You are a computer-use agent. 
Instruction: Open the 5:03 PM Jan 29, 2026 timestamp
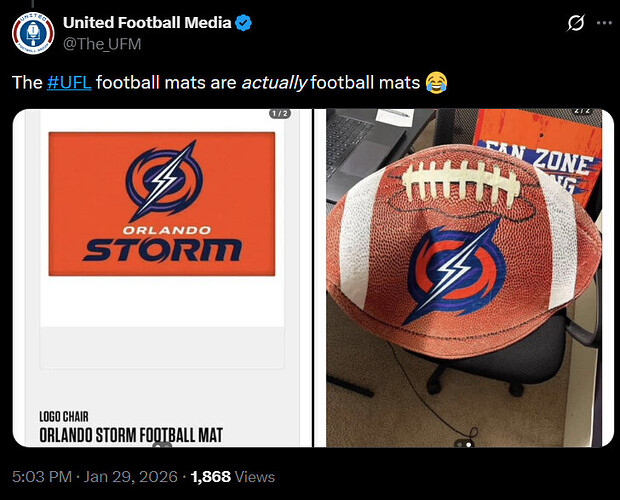[x=95, y=477]
